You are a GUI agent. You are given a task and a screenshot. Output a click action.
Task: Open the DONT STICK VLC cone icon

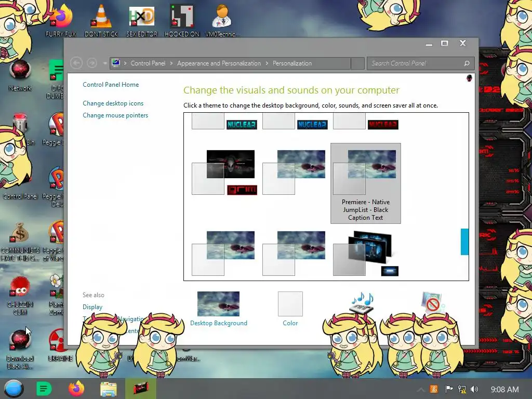point(101,20)
